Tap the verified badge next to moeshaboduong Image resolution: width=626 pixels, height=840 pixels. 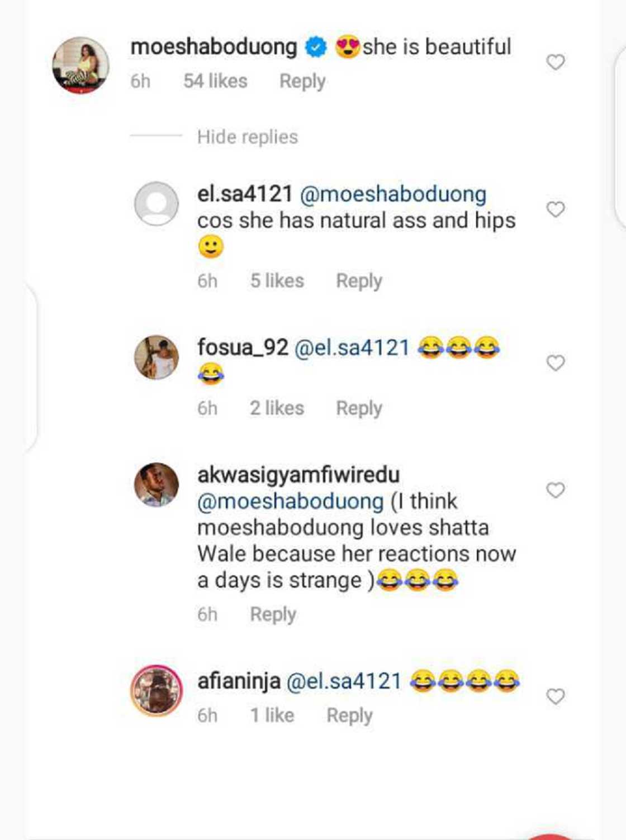coord(315,47)
